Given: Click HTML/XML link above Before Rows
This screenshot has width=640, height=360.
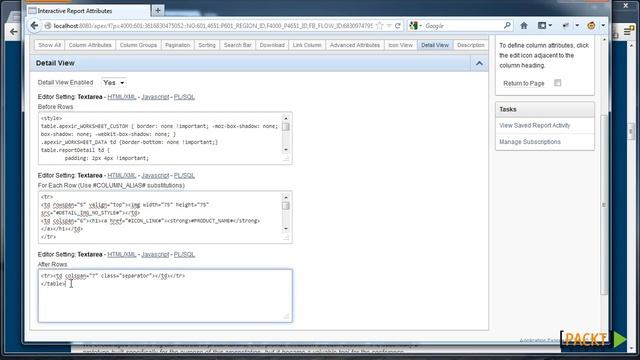Looking at the screenshot, I should tap(122, 97).
